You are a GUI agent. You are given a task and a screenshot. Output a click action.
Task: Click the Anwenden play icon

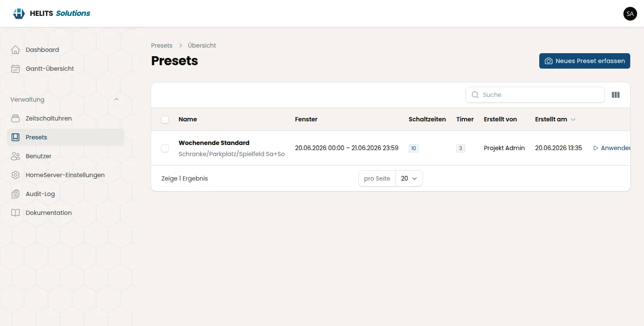(x=595, y=148)
